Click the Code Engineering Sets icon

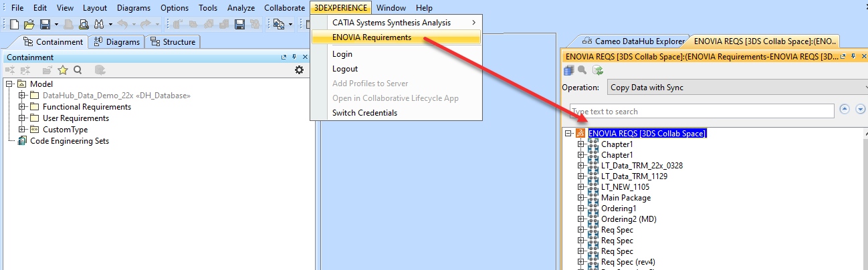(x=23, y=141)
